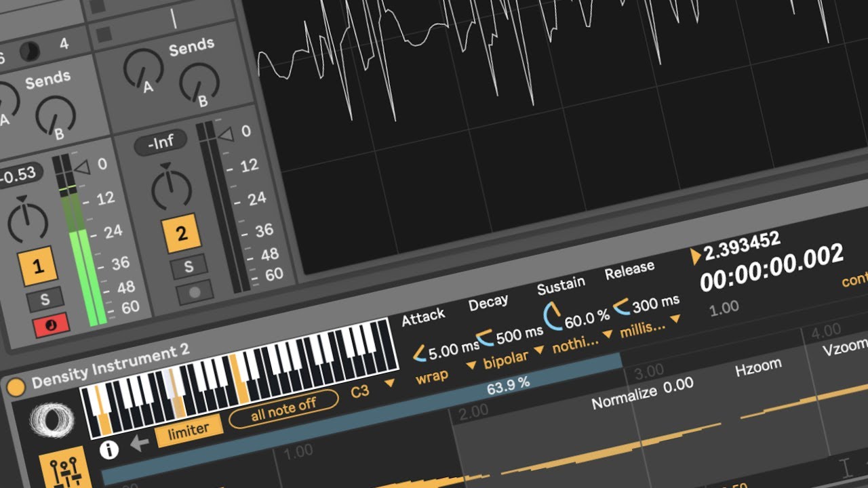Viewport: 868px width, 488px height.
Task: Click the -0.53 volume field
Action: (20, 175)
